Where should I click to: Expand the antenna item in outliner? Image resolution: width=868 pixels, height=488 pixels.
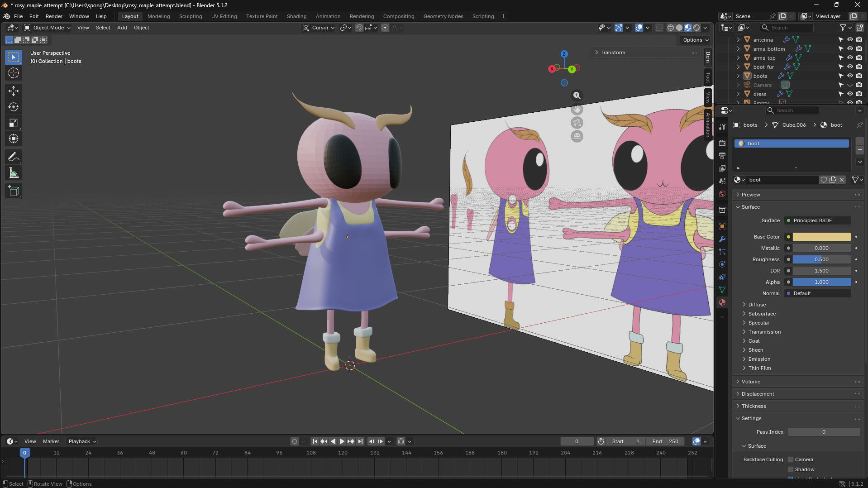tap(739, 40)
